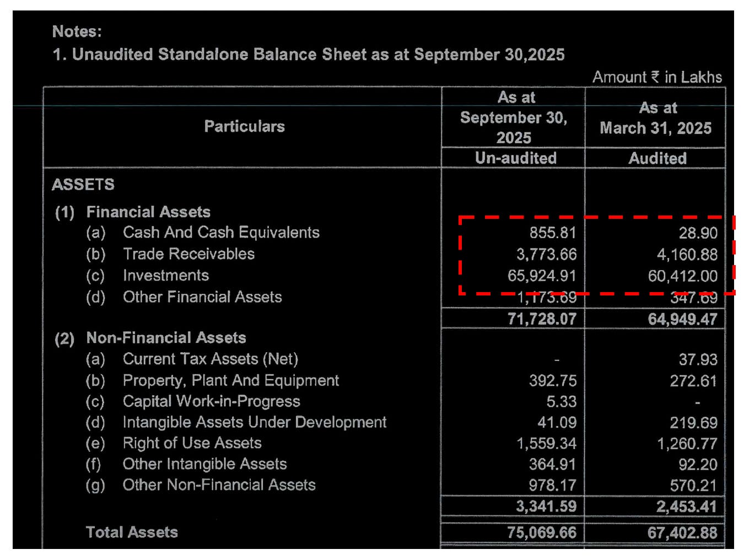Select the other non-financial value 570.21
Screen dimensions: 744x560
coord(693,486)
